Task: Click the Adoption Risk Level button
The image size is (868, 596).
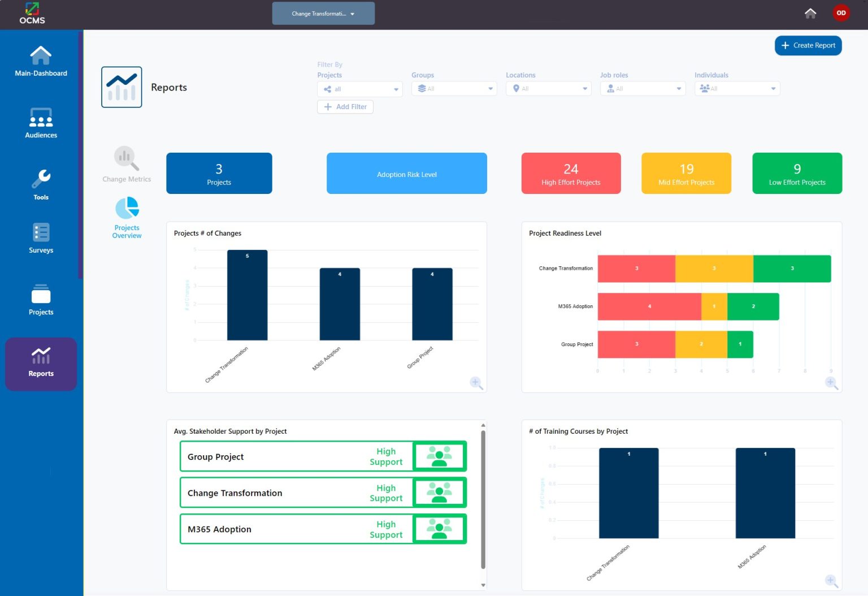Action: click(406, 173)
